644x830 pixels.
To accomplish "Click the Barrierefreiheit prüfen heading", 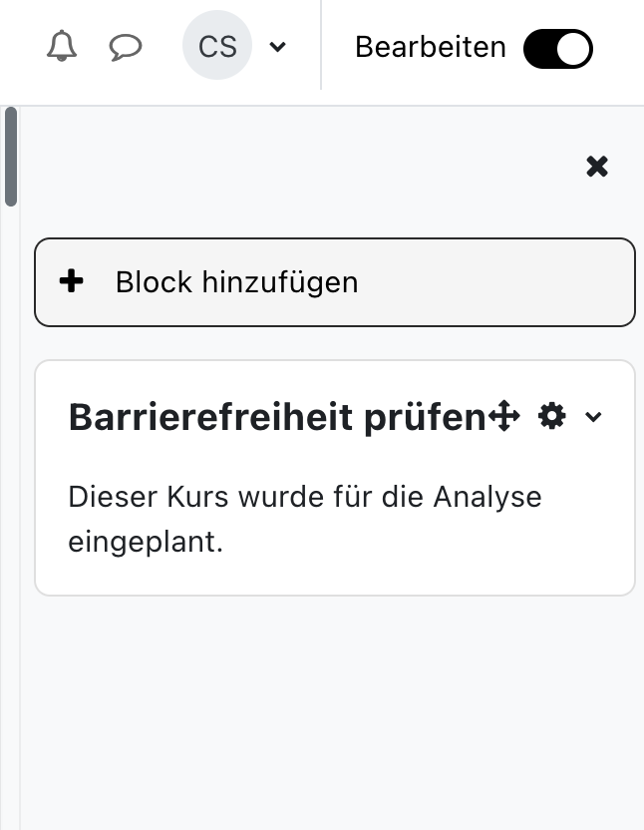I will click(276, 418).
